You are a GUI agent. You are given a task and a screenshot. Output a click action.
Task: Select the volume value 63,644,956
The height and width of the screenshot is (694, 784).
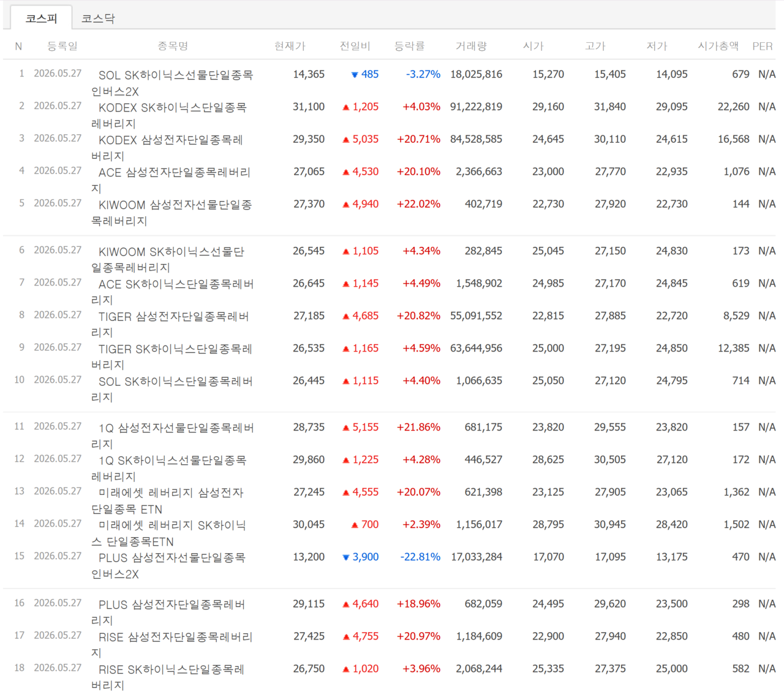(x=477, y=348)
